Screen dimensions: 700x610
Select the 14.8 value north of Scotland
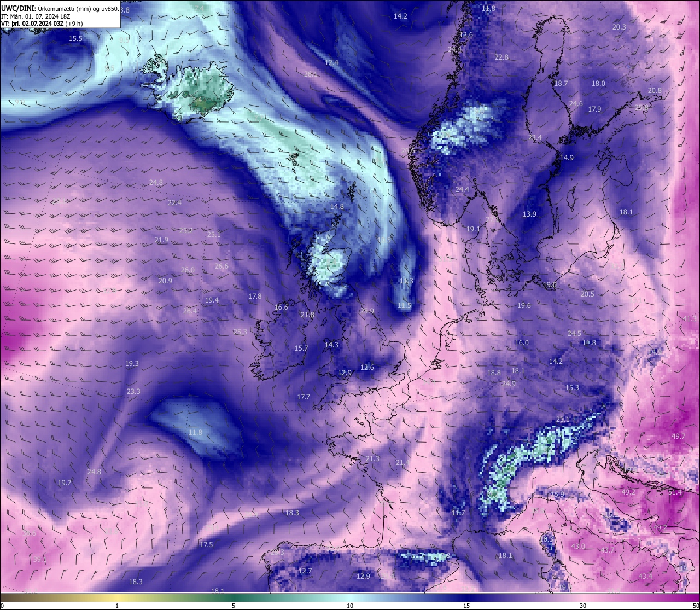point(337,206)
